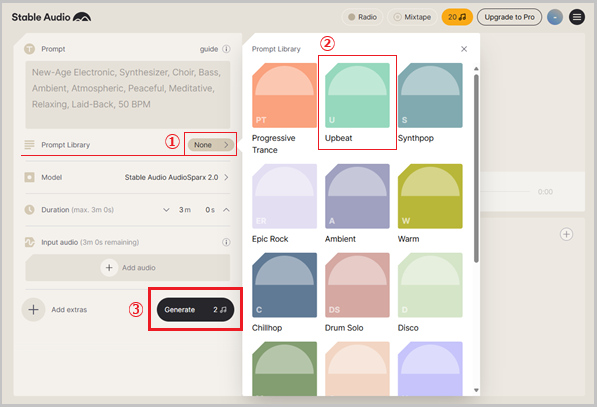The width and height of the screenshot is (597, 407).
Task: Expand the Model Stable Audio AudioSparx 2.0 selector
Action: (177, 177)
